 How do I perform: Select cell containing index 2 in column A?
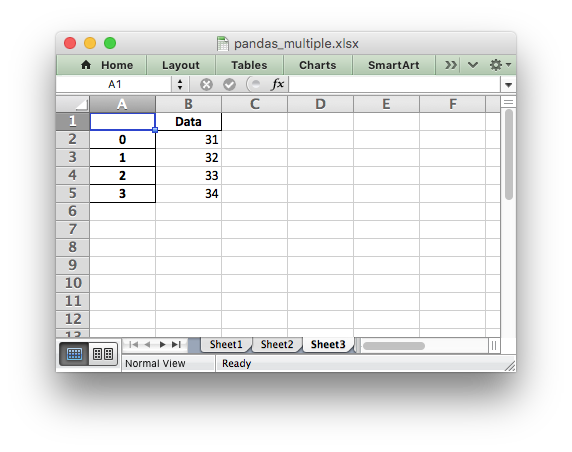122,175
